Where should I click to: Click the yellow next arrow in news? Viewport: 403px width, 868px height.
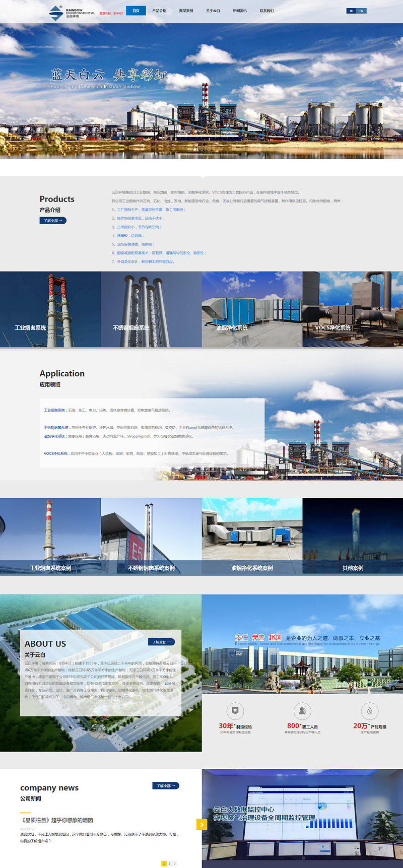(x=201, y=824)
